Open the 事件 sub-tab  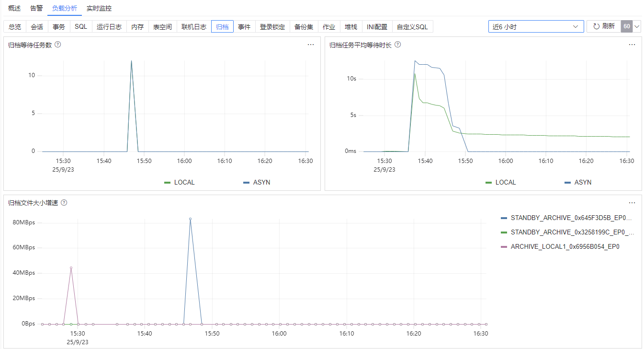(x=244, y=27)
